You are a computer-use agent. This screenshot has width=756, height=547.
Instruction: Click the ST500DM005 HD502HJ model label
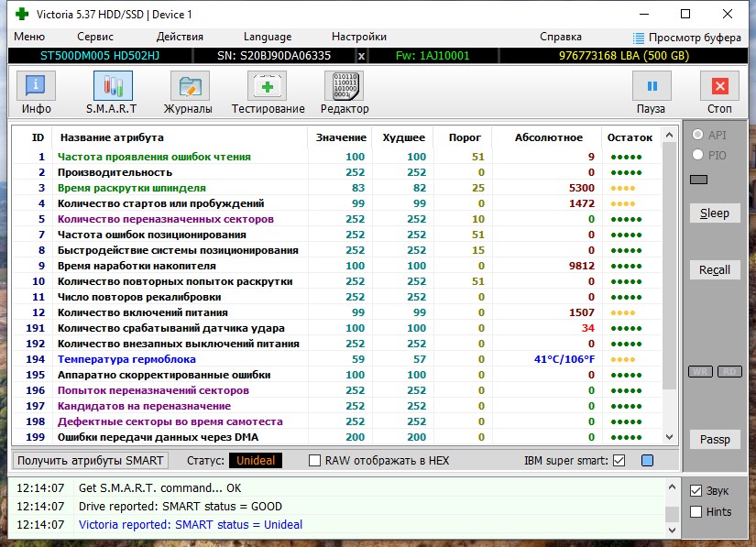pos(100,56)
